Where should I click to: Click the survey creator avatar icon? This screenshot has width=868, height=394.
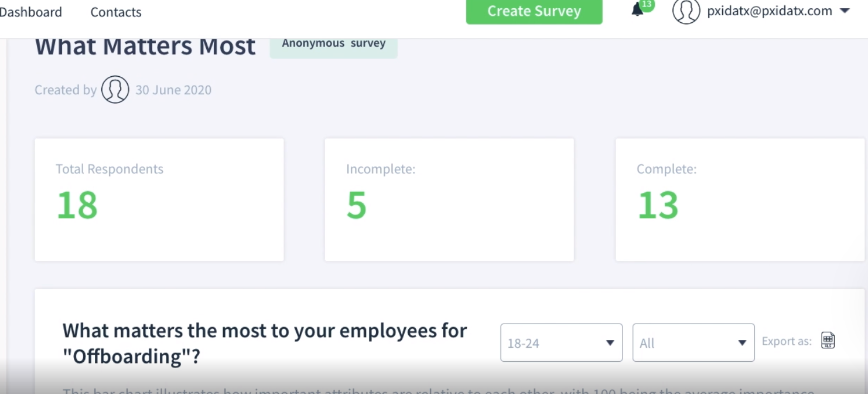(115, 90)
